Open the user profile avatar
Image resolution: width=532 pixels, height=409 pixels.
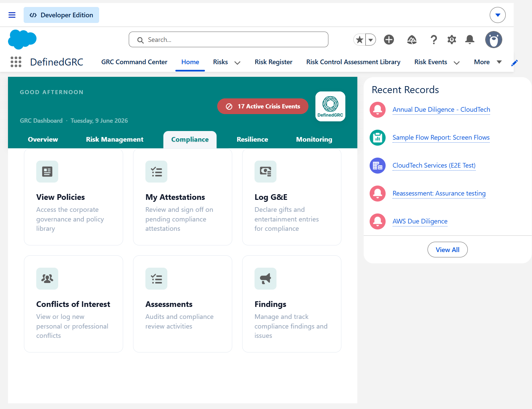pyautogui.click(x=494, y=40)
